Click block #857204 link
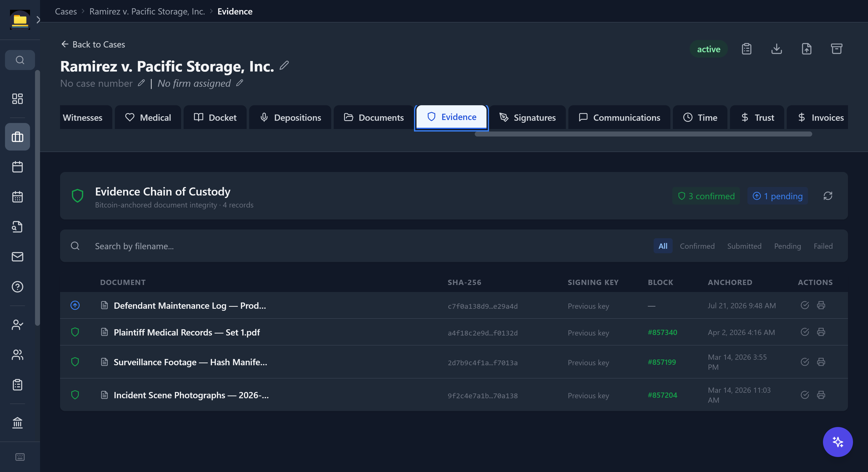Image resolution: width=868 pixels, height=472 pixels. [662, 395]
